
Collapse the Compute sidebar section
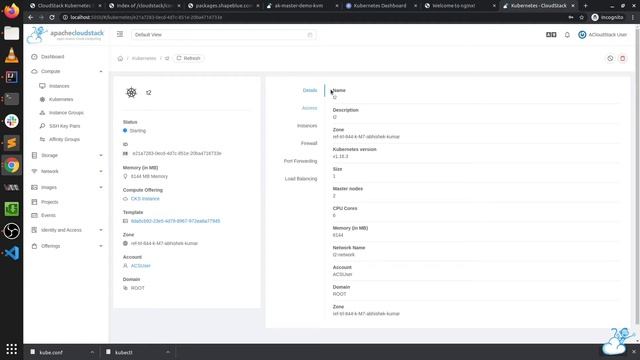tap(67, 71)
